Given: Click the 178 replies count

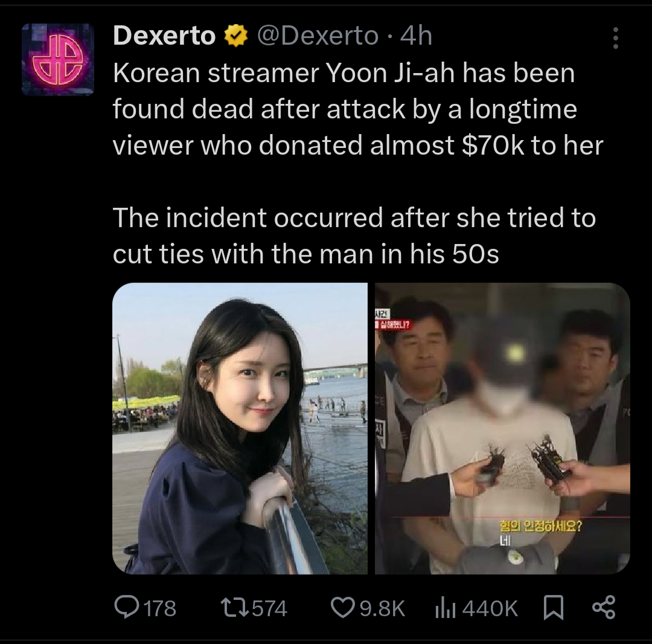Looking at the screenshot, I should (160, 608).
